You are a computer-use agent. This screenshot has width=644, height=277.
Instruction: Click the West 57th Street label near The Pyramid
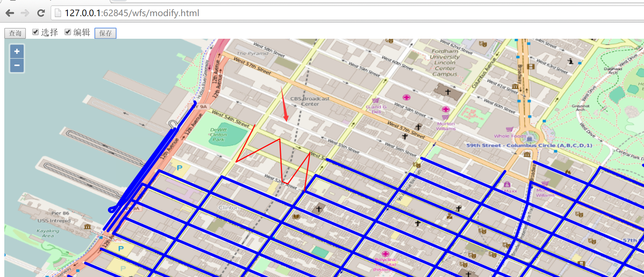click(252, 65)
